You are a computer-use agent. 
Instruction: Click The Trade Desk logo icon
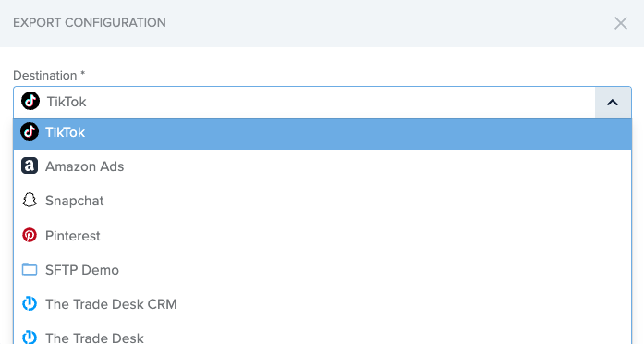click(x=30, y=338)
